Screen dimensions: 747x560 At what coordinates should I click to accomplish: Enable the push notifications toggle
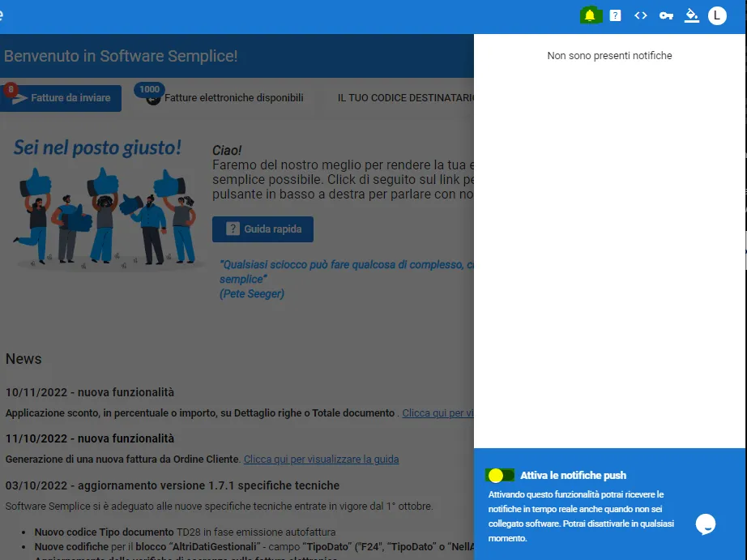500,475
